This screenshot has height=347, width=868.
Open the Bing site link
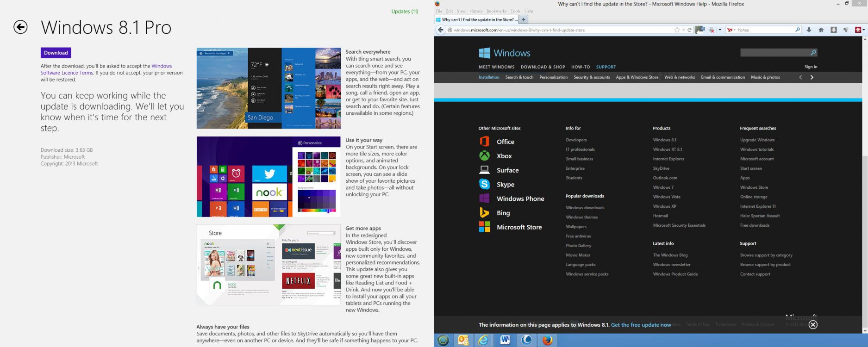[x=494, y=213]
